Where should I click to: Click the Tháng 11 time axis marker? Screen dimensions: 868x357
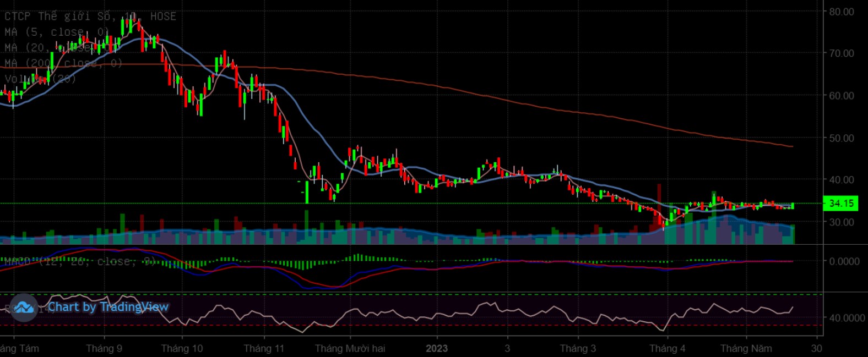click(264, 348)
